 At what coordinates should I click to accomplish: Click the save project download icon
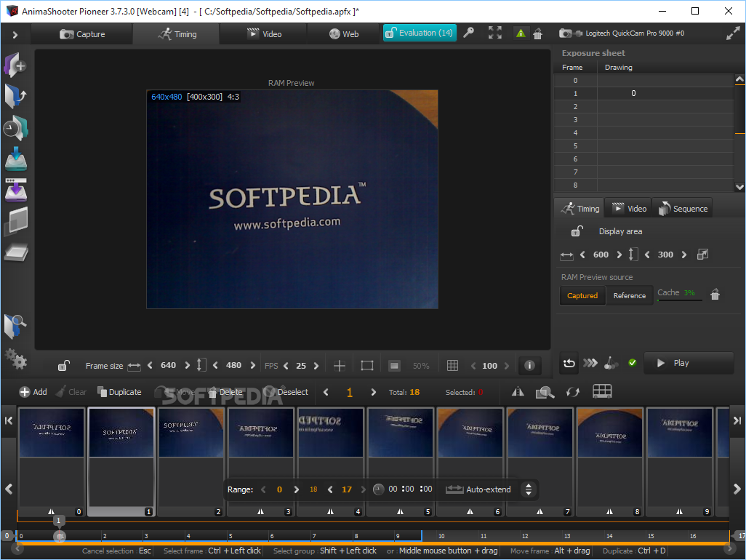coord(16,159)
